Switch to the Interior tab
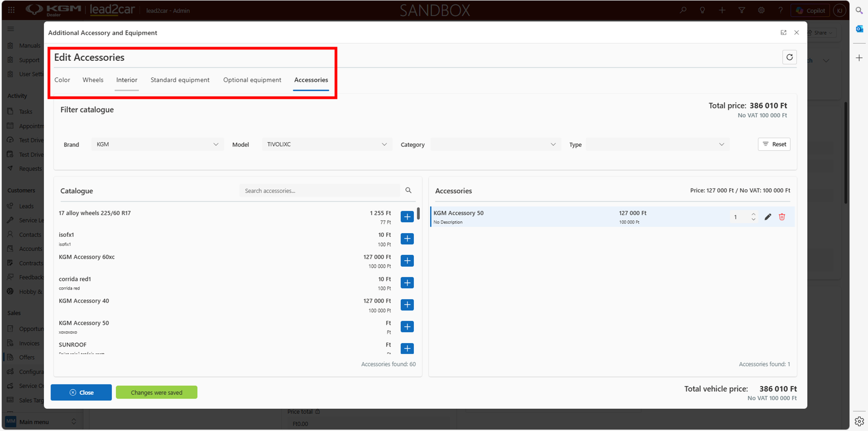 point(127,80)
